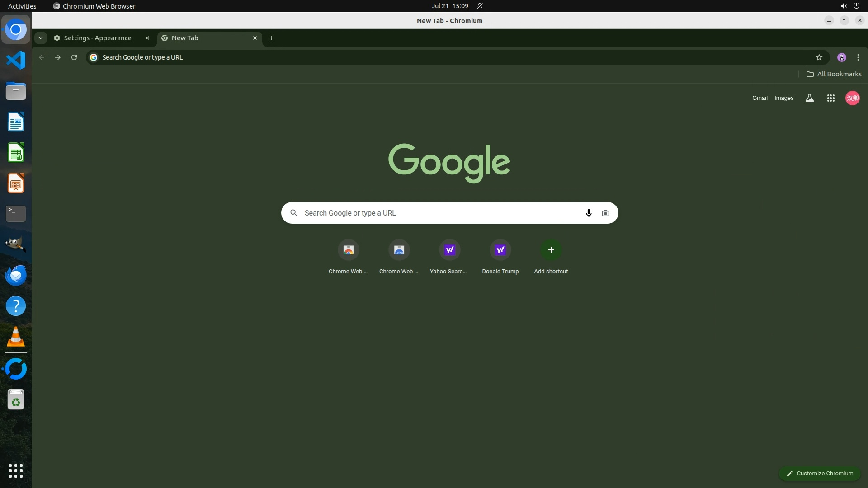Image resolution: width=868 pixels, height=488 pixels.
Task: Open Google account avatar on page
Action: (852, 98)
